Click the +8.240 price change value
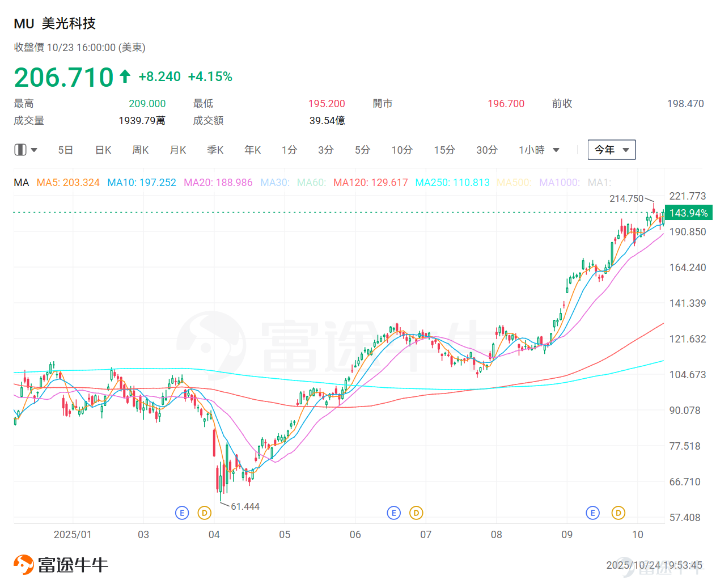This screenshot has width=716, height=588. pos(160,77)
